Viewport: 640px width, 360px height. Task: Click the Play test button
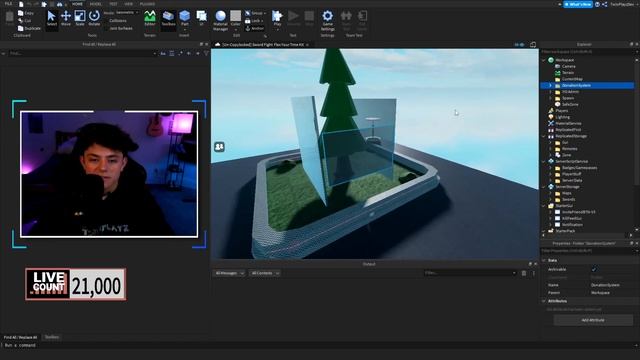coord(277,19)
